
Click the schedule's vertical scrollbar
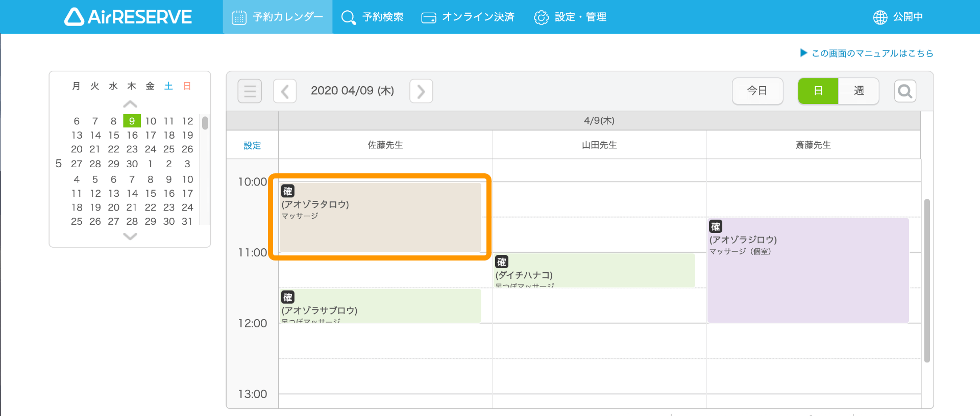(x=927, y=280)
